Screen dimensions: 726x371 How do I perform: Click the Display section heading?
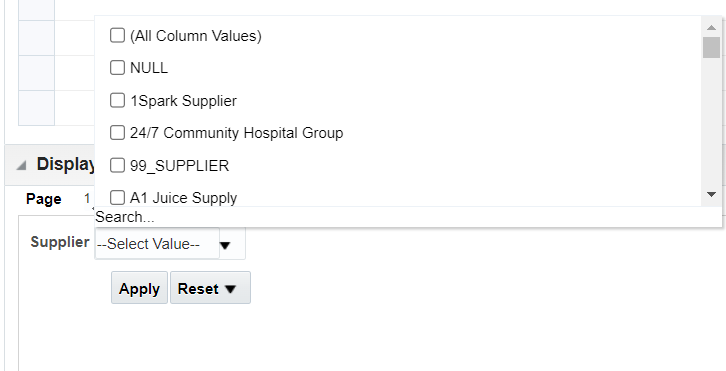pos(66,164)
